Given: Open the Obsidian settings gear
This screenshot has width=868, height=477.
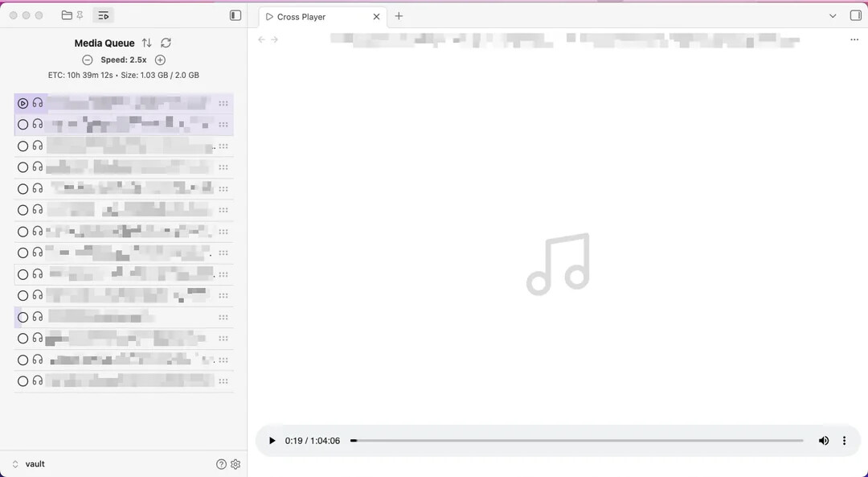Looking at the screenshot, I should (x=235, y=464).
